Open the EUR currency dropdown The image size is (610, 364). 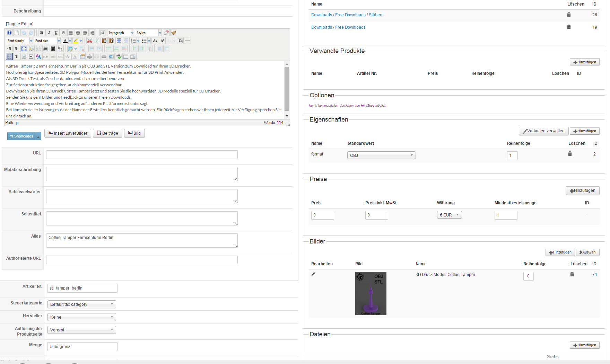tap(449, 215)
